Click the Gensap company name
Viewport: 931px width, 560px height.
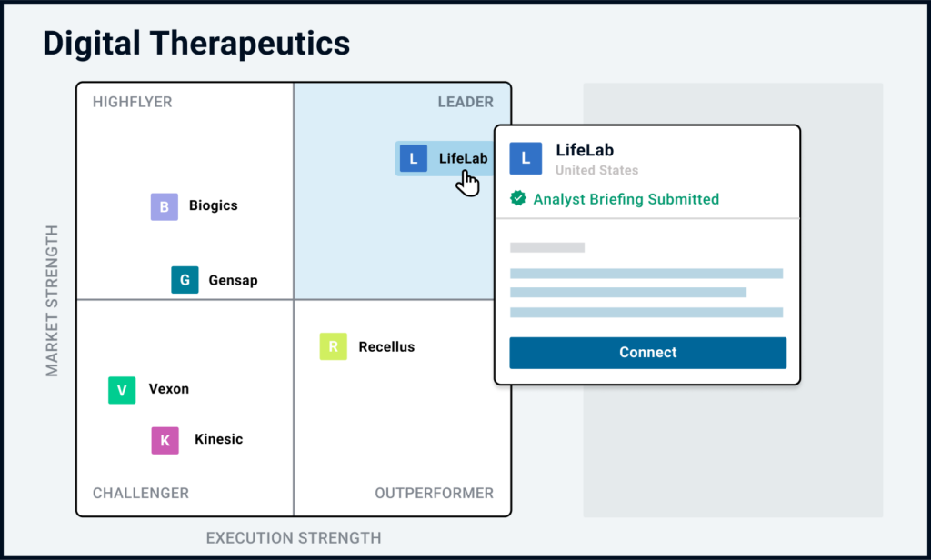click(233, 280)
